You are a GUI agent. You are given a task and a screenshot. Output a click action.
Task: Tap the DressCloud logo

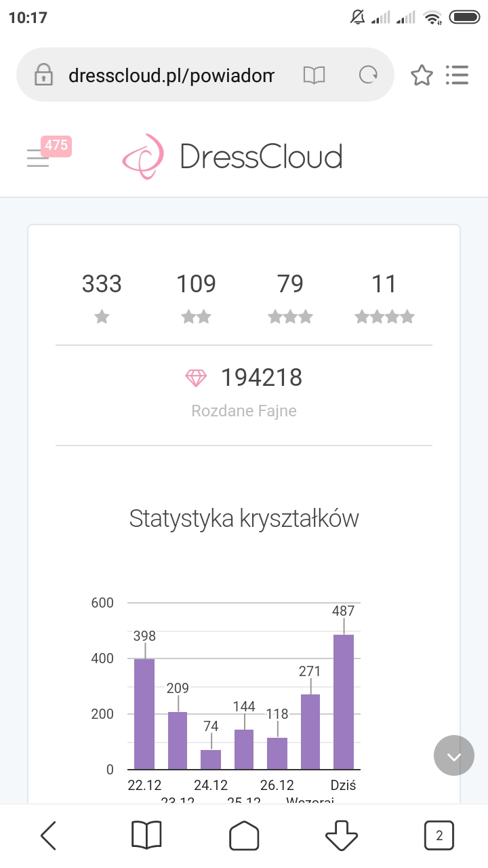[232, 157]
